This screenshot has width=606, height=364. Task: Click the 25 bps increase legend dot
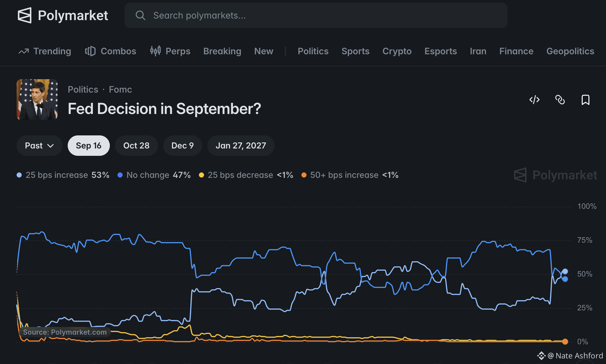(19, 175)
